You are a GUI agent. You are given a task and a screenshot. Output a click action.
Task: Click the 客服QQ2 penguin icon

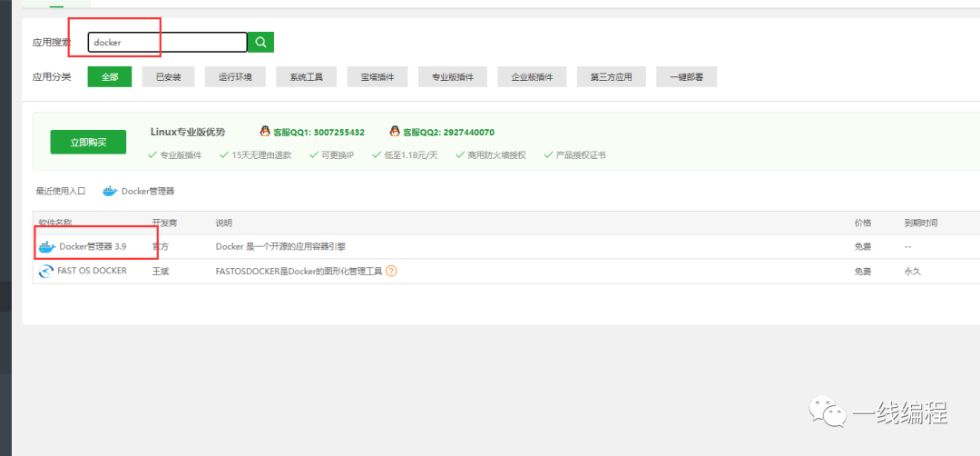pyautogui.click(x=395, y=132)
